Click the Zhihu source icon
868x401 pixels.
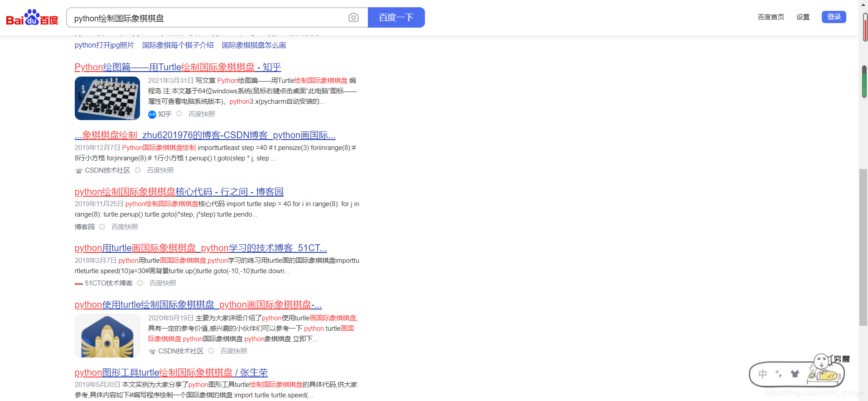pos(152,115)
